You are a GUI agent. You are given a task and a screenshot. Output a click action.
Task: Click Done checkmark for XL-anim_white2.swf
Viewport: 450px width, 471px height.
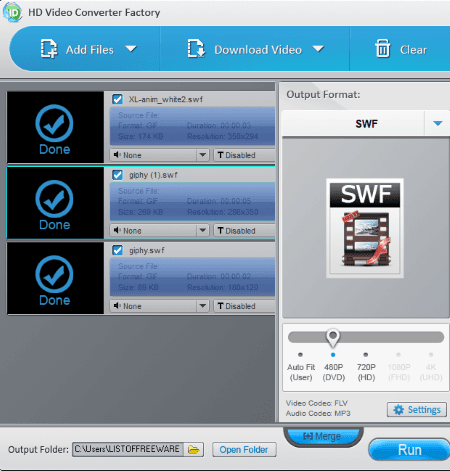pos(54,124)
